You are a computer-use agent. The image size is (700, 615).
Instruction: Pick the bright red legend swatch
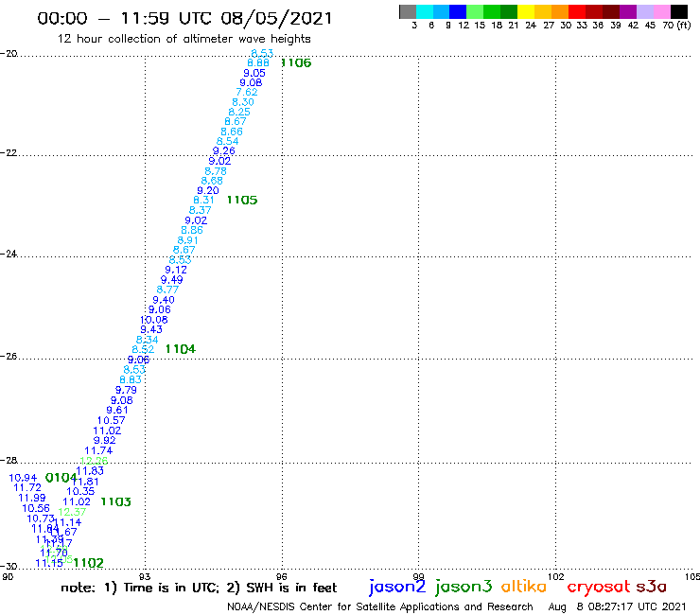[x=577, y=12]
